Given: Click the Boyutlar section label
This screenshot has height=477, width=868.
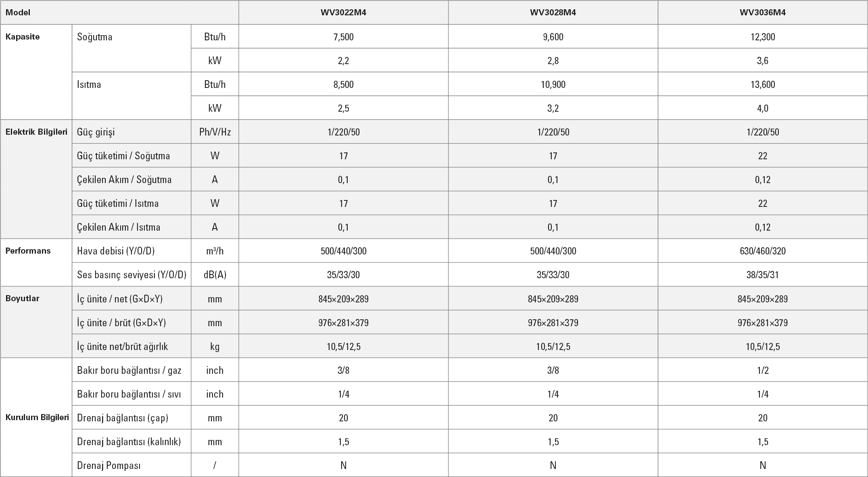Looking at the screenshot, I should coord(22,299).
